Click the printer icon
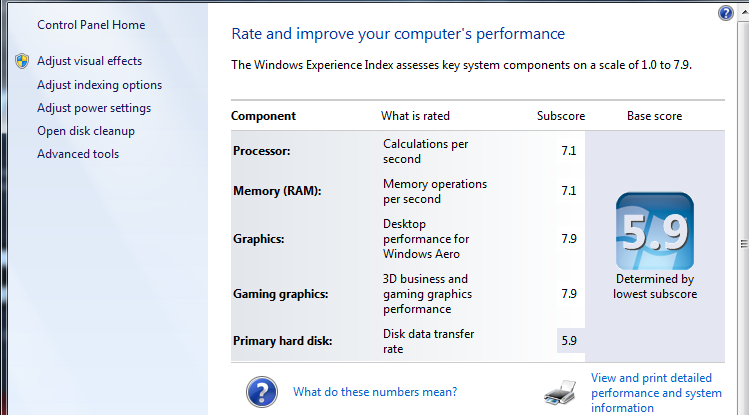This screenshot has width=749, height=415. pyautogui.click(x=560, y=393)
